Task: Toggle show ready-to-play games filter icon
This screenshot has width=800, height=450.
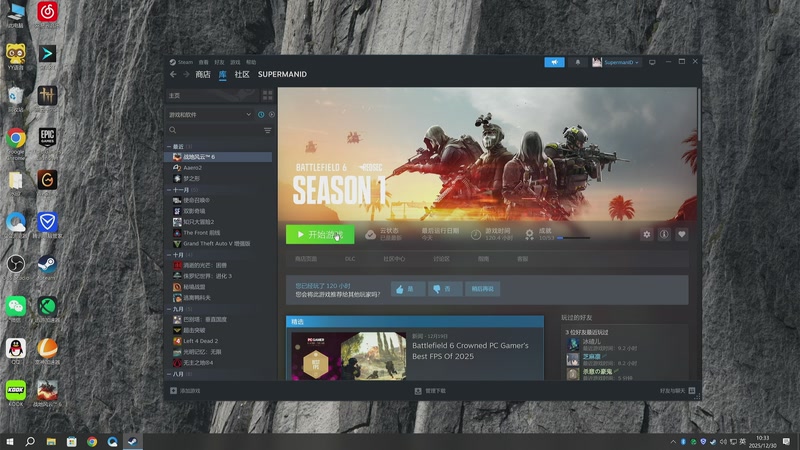Action: click(x=271, y=115)
